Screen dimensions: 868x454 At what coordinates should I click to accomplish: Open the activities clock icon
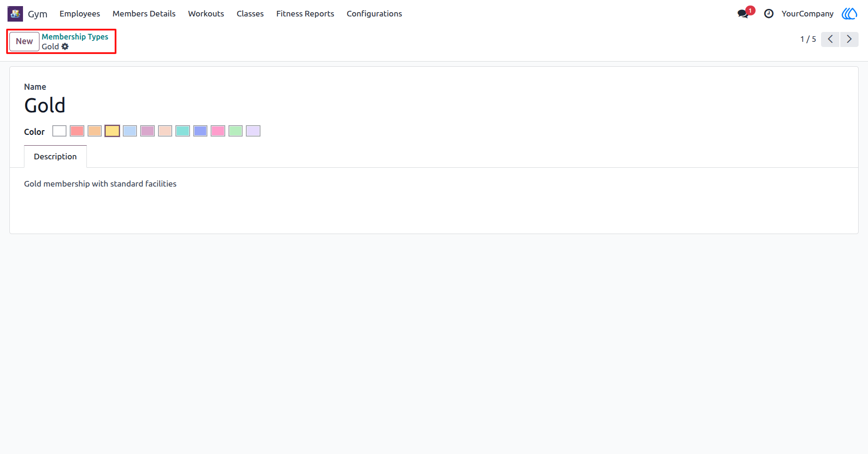click(769, 14)
